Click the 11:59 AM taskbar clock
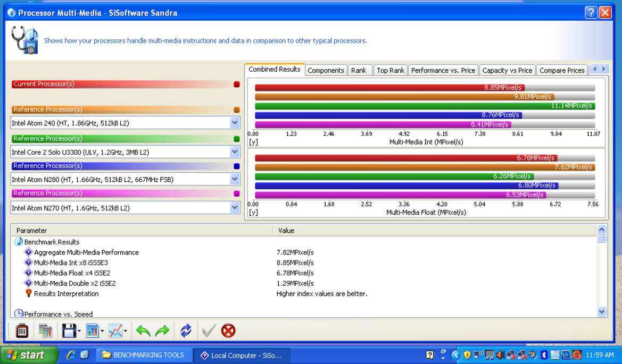Viewport: 622px width, 364px height. point(600,355)
